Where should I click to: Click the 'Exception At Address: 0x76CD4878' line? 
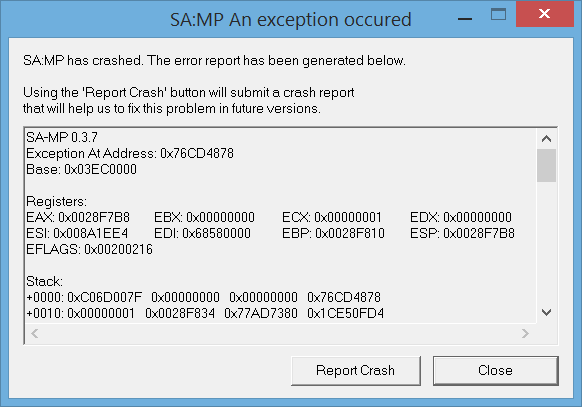click(130, 153)
